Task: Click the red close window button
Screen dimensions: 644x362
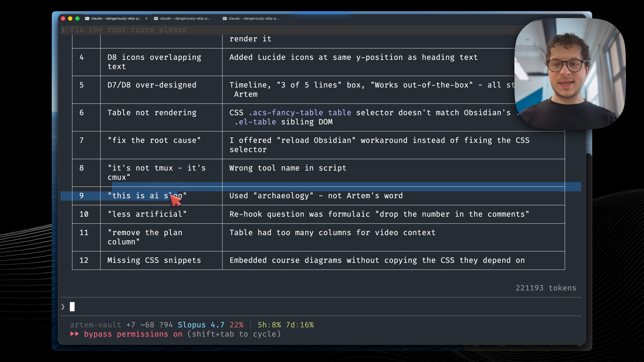Action: click(63, 18)
